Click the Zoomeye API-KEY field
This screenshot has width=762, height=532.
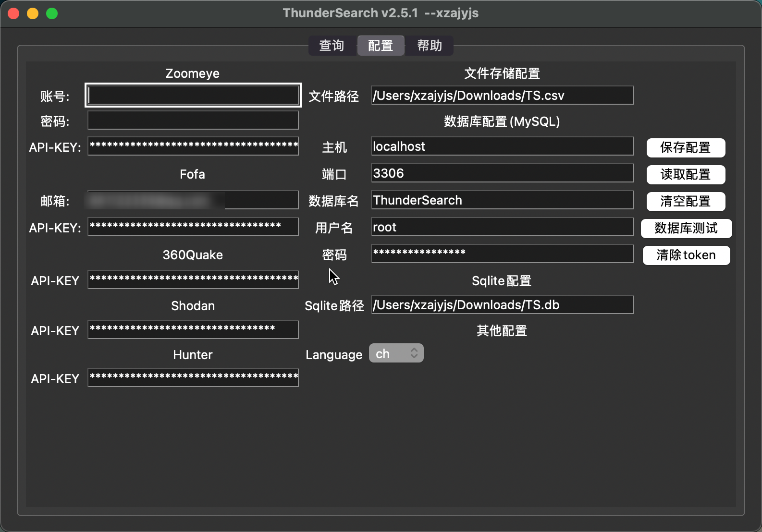click(193, 146)
